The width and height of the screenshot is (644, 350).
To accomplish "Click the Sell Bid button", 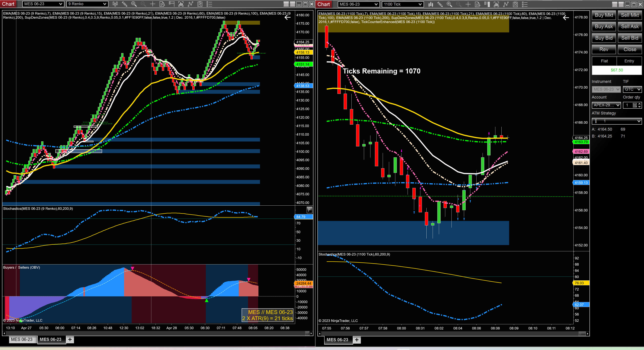I will pos(630,38).
